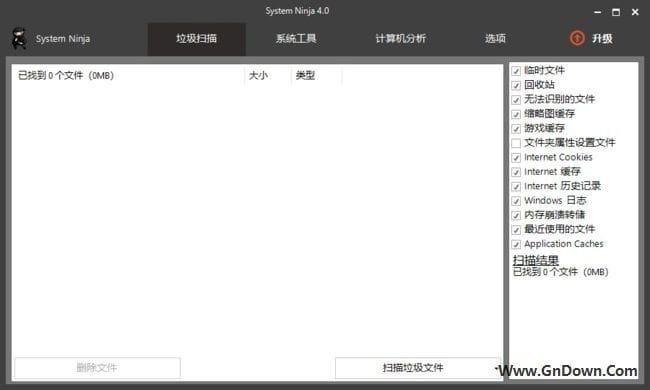Toggle the 缩略图缓存 checkbox
650x390 pixels.
[516, 114]
